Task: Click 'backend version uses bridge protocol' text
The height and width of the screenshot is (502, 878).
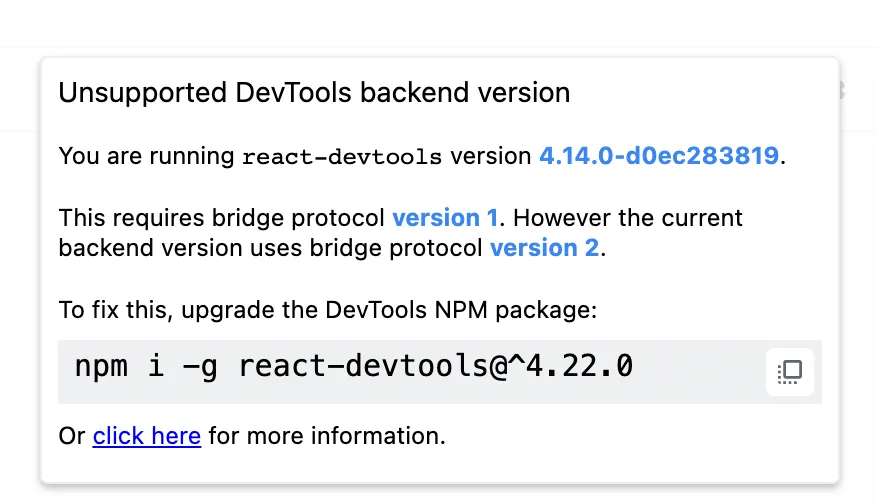Action: click(x=271, y=248)
